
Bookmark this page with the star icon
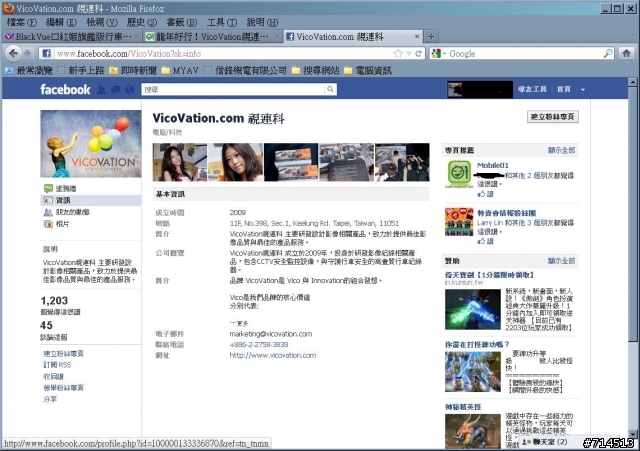[x=398, y=53]
